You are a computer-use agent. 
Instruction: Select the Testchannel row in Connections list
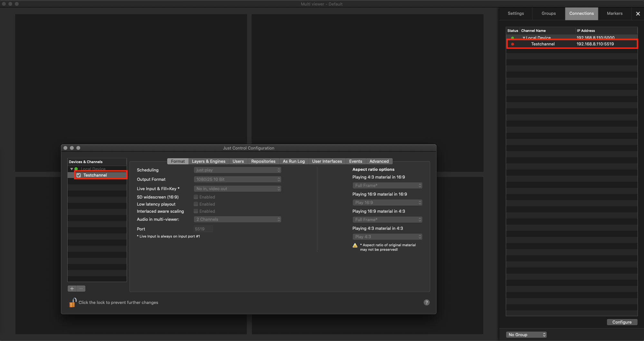pyautogui.click(x=572, y=44)
